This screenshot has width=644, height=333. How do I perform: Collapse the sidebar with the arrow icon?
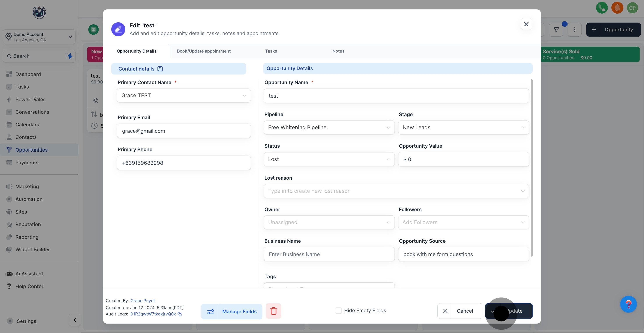point(75,320)
